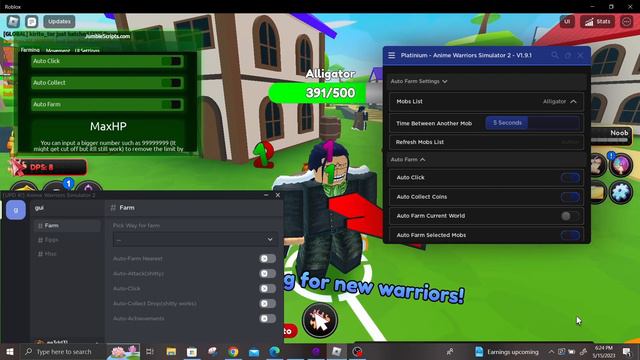Click the search icon in Platinium header
640x360 pixels.
pos(555,55)
